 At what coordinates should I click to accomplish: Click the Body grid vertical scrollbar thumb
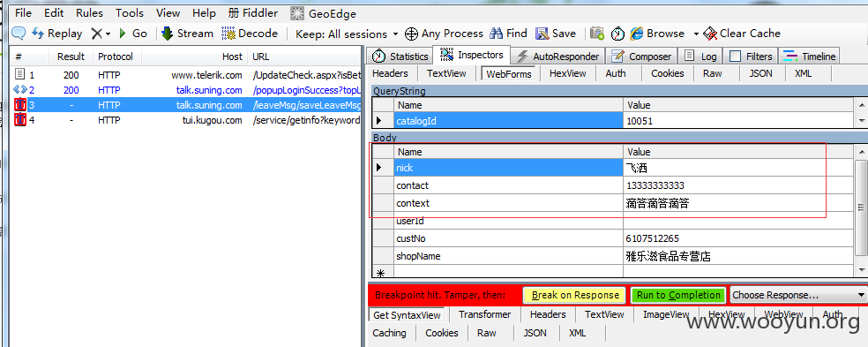(x=861, y=207)
